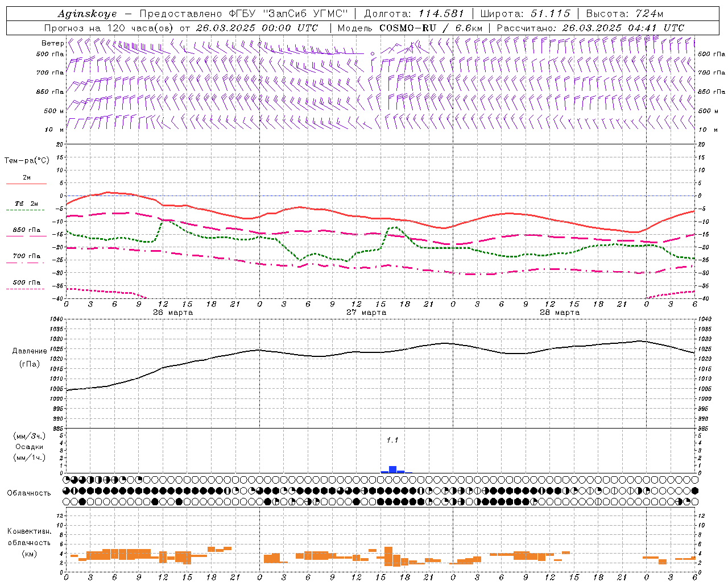
Task: Select the 'Долгота: 114.581' longitude value
Action: pos(414,14)
